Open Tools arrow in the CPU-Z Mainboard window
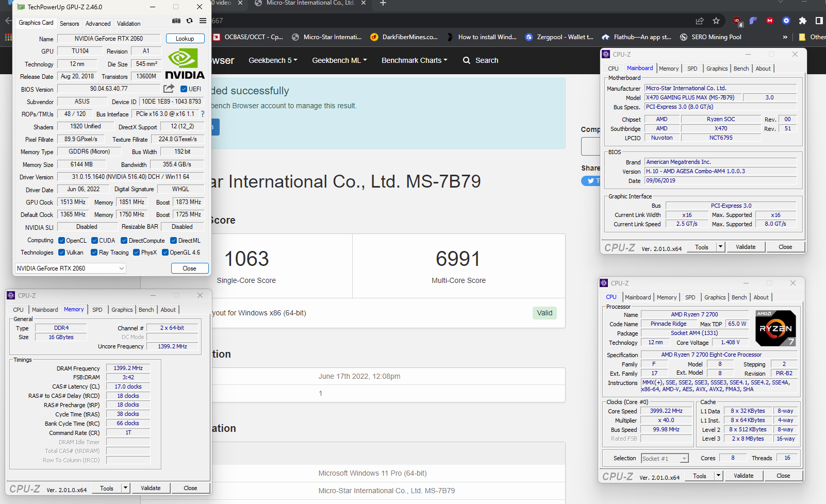This screenshot has height=504, width=826. click(720, 247)
